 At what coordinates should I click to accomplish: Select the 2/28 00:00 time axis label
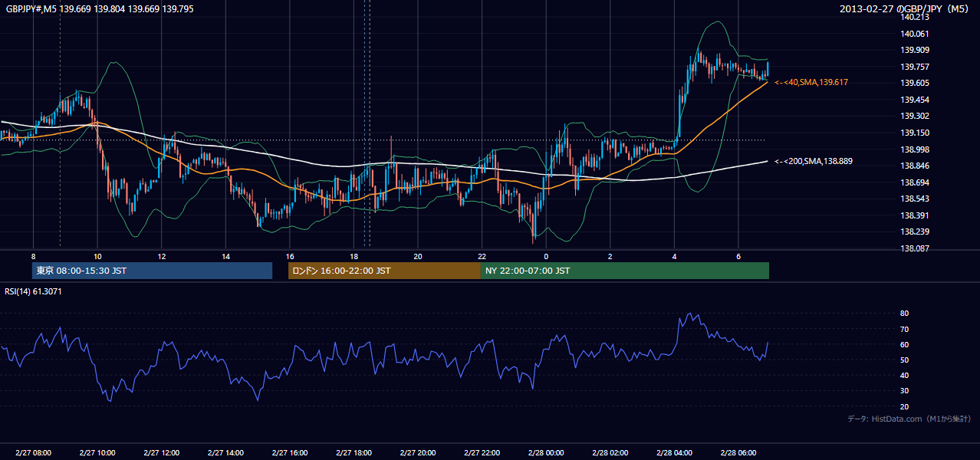[545, 453]
